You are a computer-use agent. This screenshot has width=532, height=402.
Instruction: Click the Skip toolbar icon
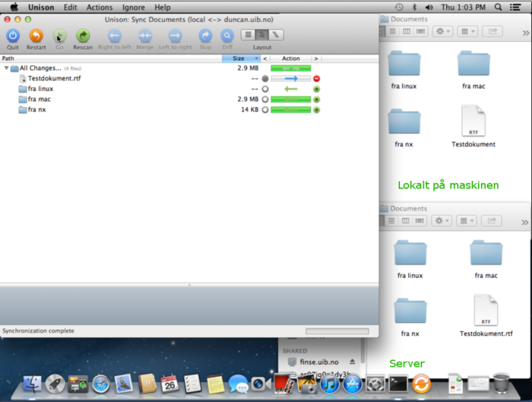point(205,35)
